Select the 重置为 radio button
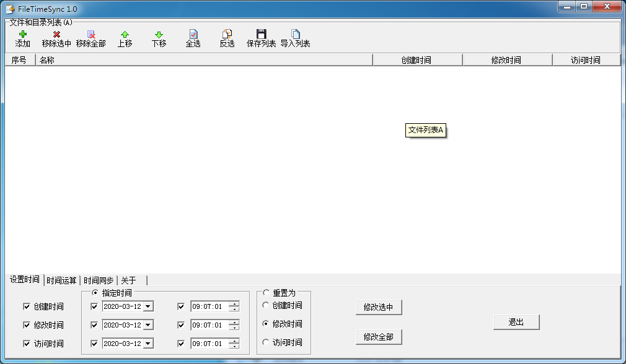 point(266,293)
